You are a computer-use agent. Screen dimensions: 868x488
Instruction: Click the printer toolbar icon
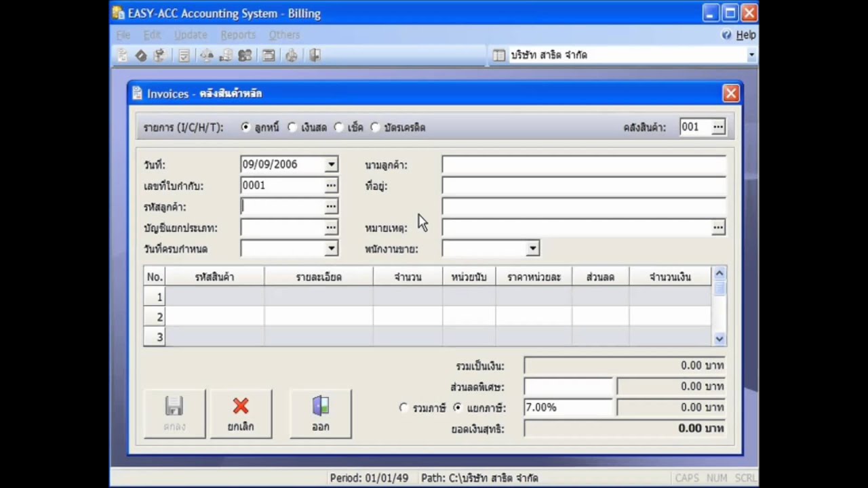(292, 56)
